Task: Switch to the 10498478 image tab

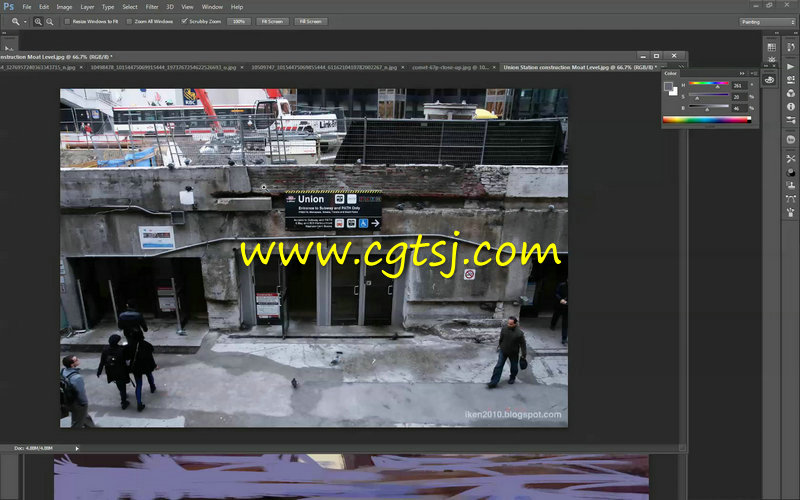Action: coord(163,67)
